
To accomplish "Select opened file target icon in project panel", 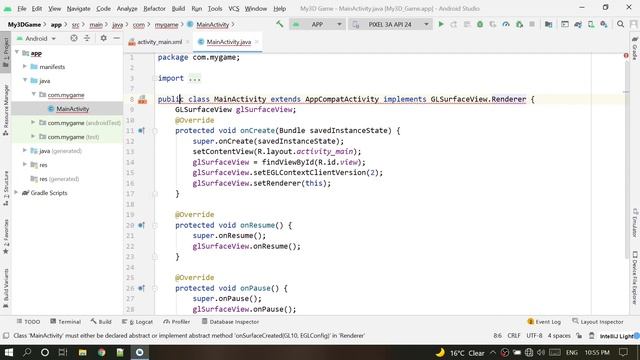I will pos(74,38).
